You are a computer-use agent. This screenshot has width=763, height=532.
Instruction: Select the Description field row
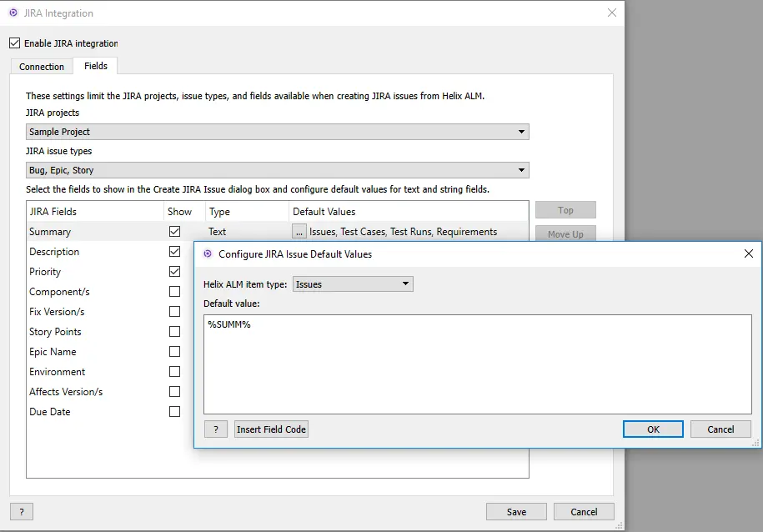[x=110, y=251]
